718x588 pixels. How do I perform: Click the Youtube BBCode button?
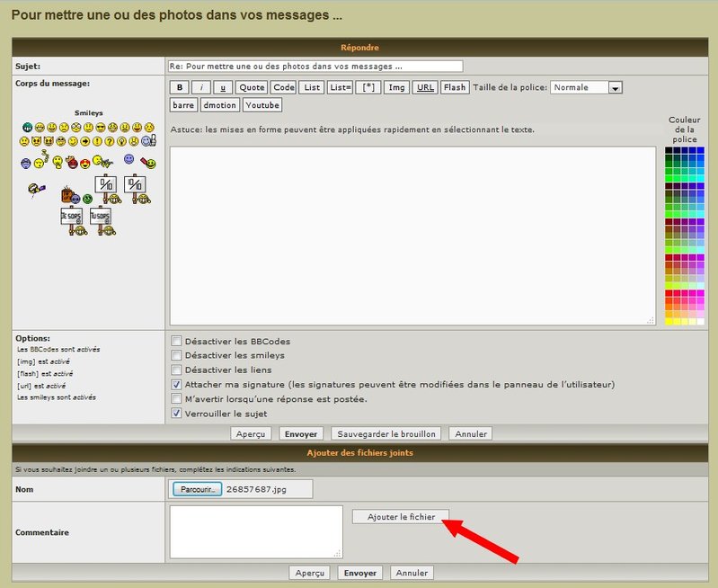pos(262,105)
